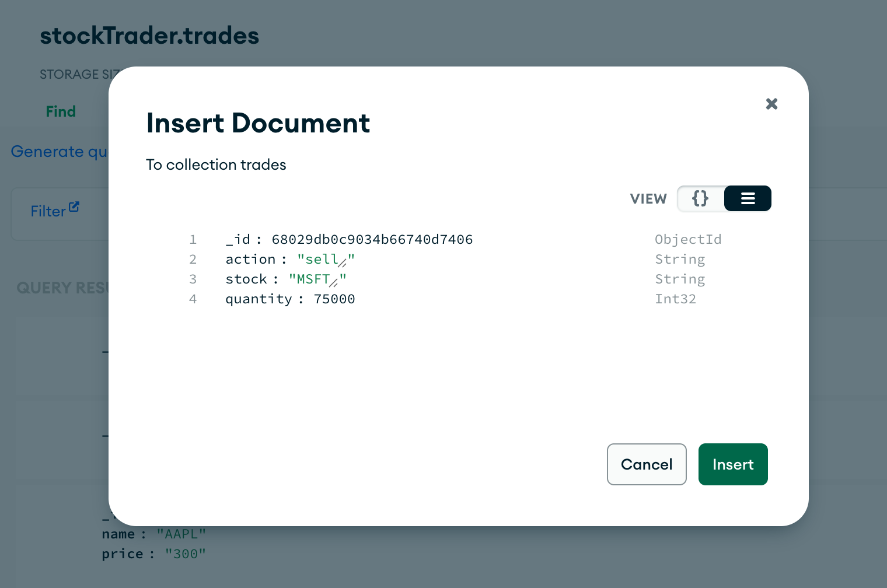This screenshot has width=887, height=588.
Task: Click line number 3
Action: click(193, 279)
